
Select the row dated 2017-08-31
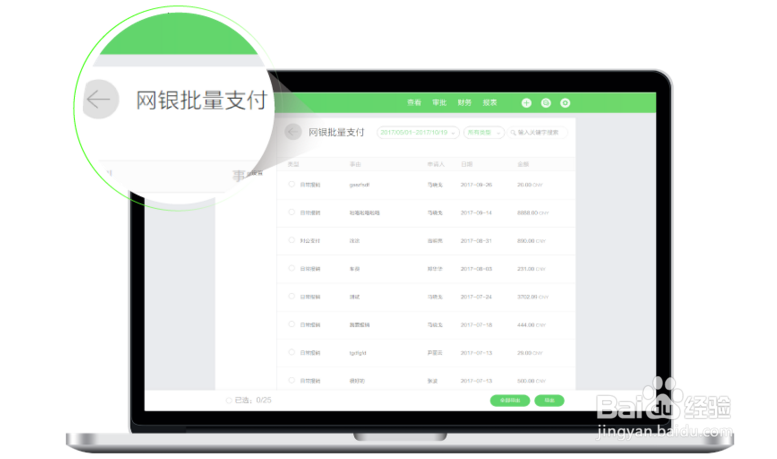pyautogui.click(x=291, y=240)
